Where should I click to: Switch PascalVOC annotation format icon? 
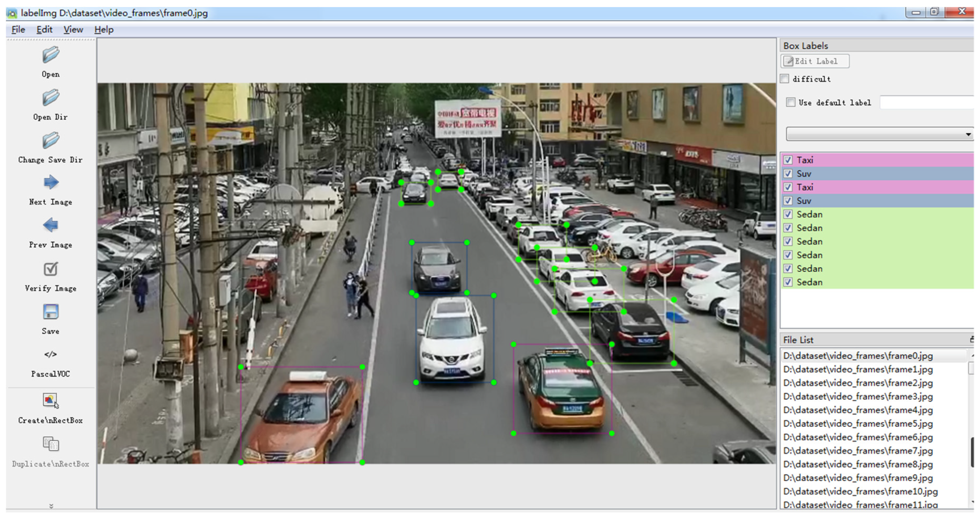pos(51,355)
